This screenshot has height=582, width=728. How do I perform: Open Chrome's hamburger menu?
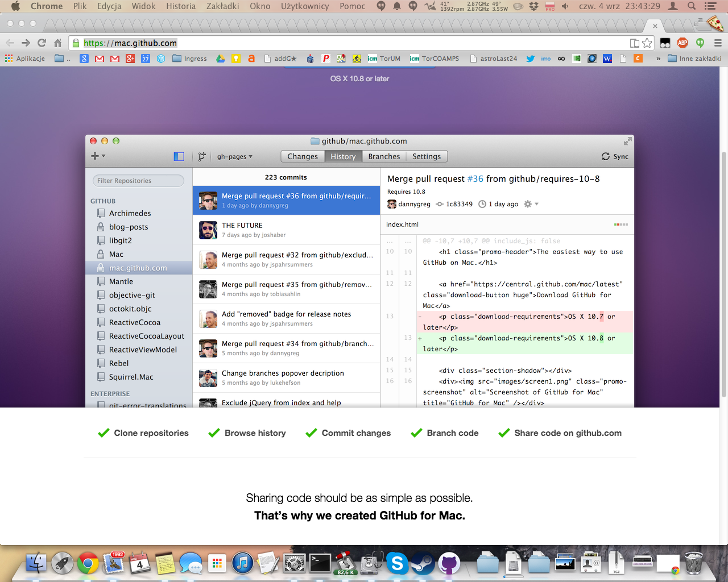[x=718, y=43]
